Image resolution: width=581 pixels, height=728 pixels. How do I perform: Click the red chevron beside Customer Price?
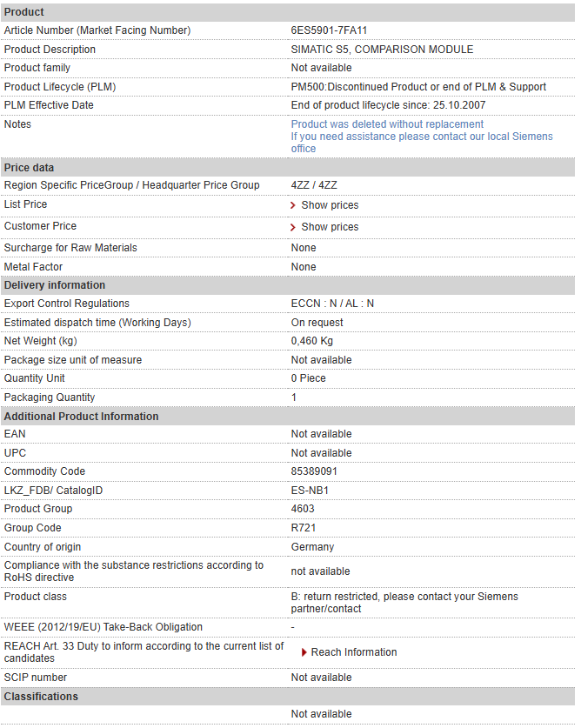[293, 227]
